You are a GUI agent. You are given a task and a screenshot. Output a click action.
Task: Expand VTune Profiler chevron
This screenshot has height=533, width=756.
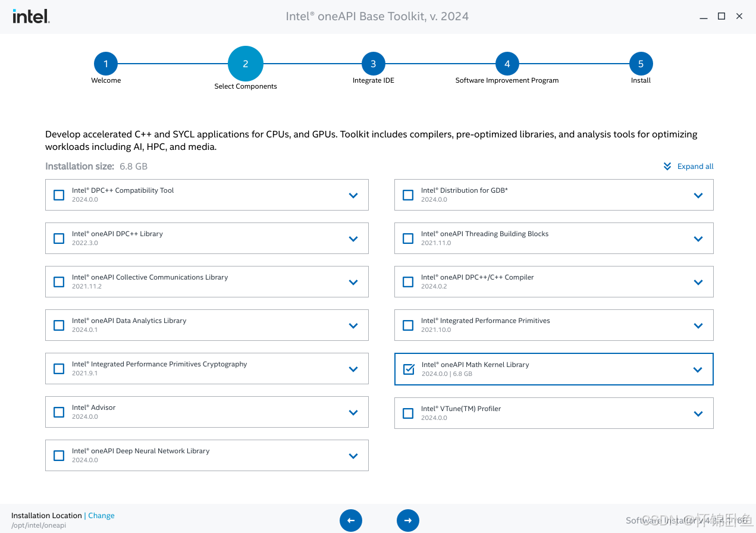[698, 413]
